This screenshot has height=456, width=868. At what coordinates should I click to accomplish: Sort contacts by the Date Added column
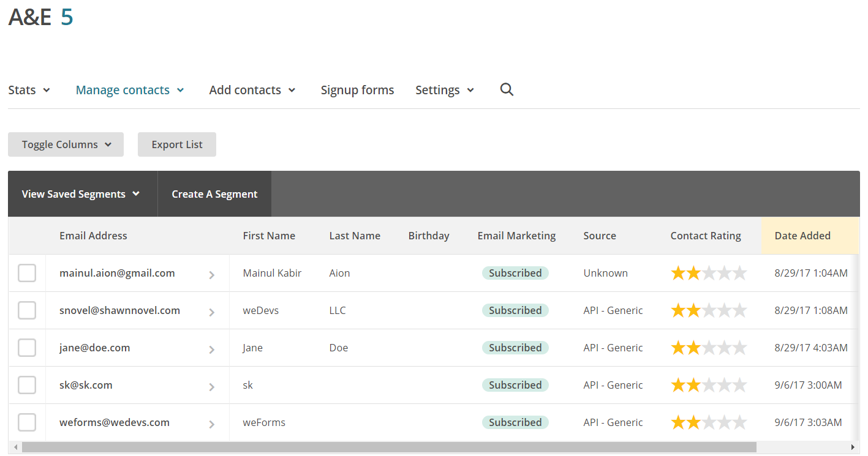pos(802,235)
